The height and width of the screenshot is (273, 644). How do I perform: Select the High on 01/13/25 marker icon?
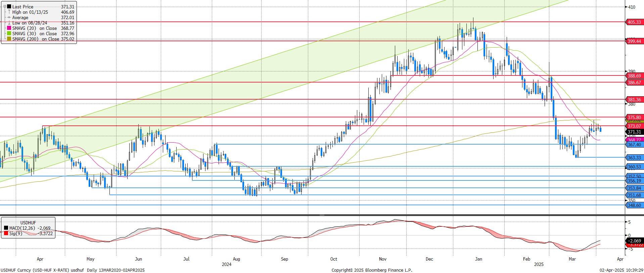click(x=9, y=12)
